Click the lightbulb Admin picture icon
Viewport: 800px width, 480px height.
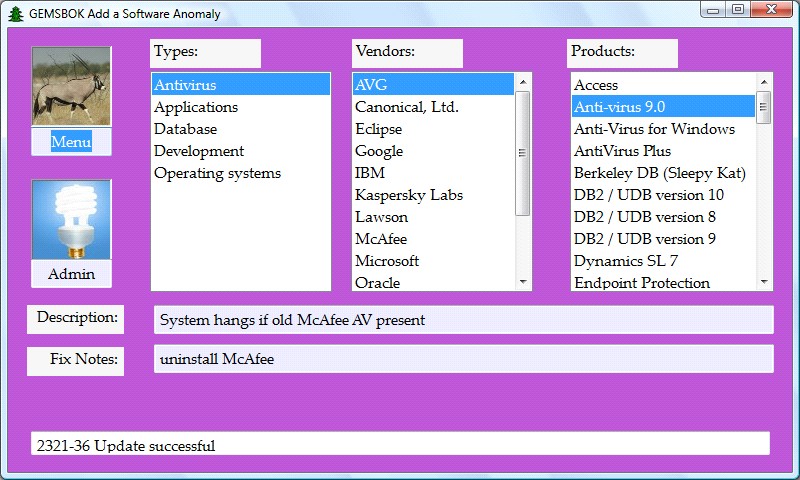coord(71,219)
